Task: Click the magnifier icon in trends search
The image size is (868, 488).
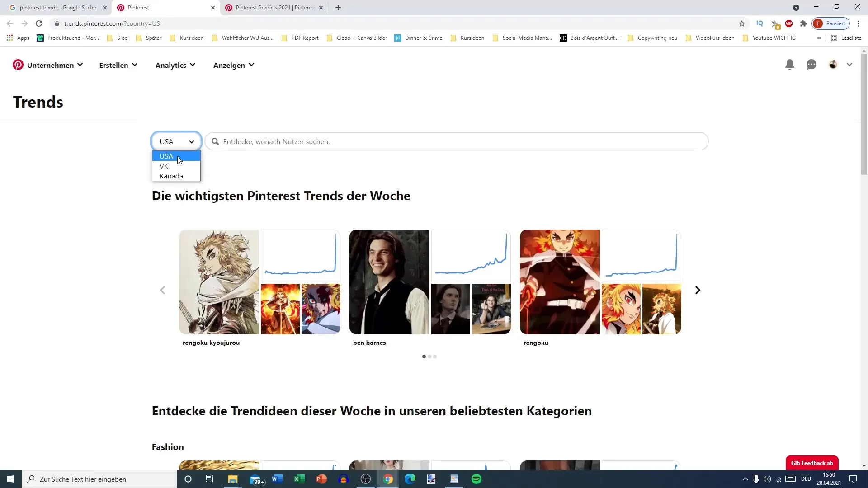Action: (x=215, y=141)
